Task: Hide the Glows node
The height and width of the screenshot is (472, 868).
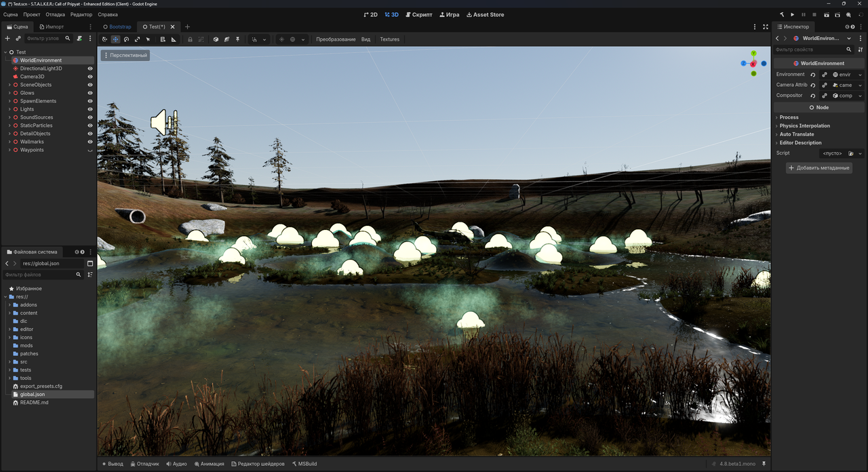Action: pyautogui.click(x=90, y=93)
